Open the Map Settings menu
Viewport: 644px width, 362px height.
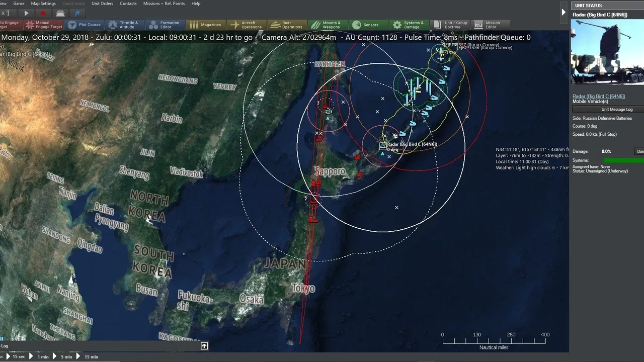(x=43, y=4)
